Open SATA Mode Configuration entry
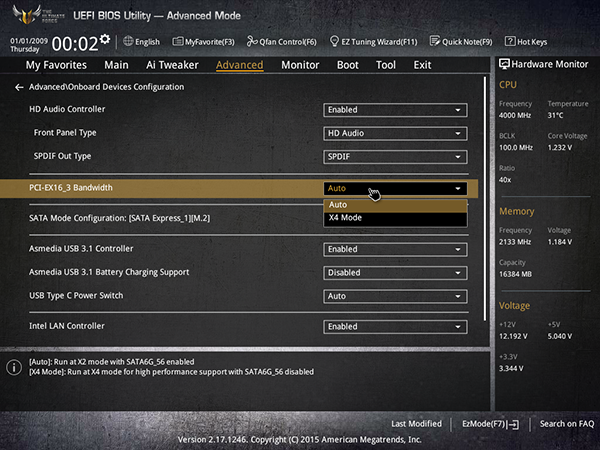Screen dimensions: 600x450 click(119, 218)
